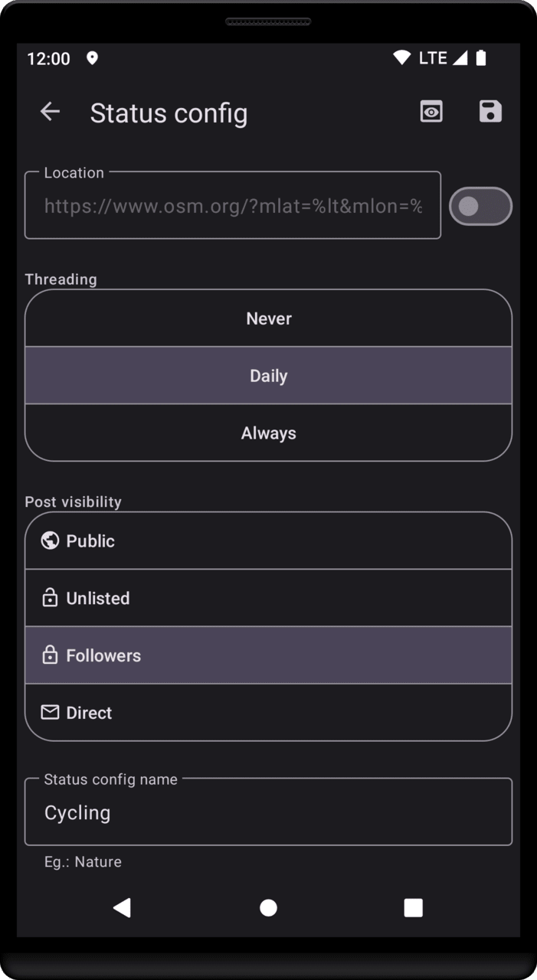Click the Status config name field
Screen dimensions: 537x980
tap(268, 812)
